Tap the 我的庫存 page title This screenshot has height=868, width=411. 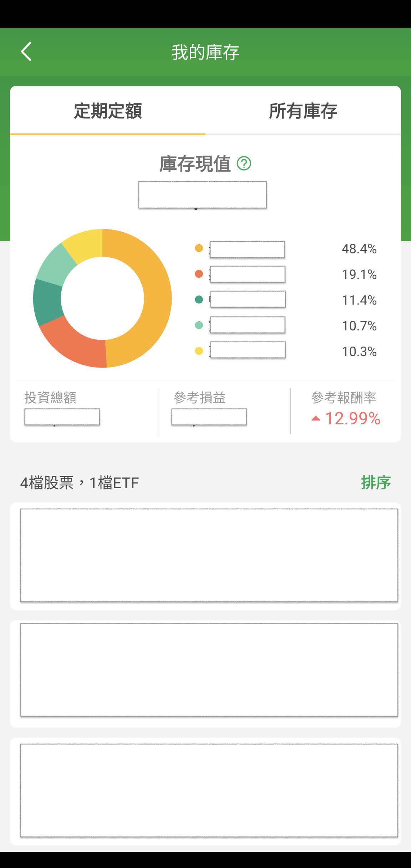click(x=205, y=52)
